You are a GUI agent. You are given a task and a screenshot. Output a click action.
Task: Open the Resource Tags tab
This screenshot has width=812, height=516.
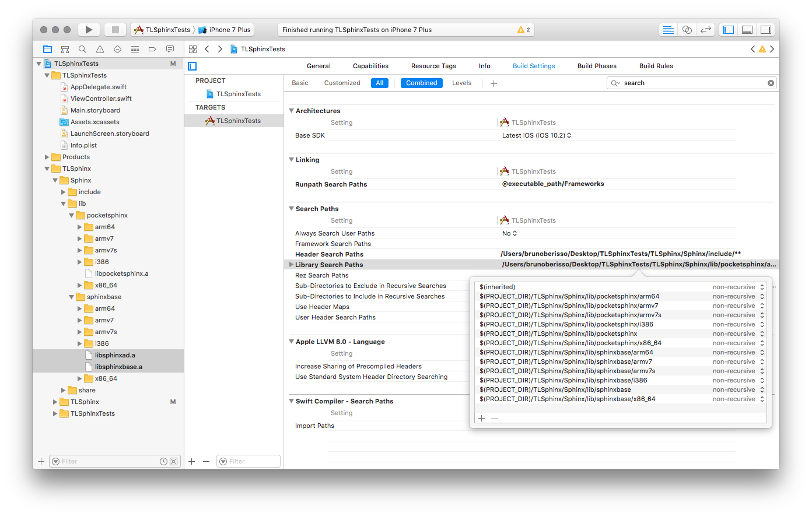coord(433,66)
